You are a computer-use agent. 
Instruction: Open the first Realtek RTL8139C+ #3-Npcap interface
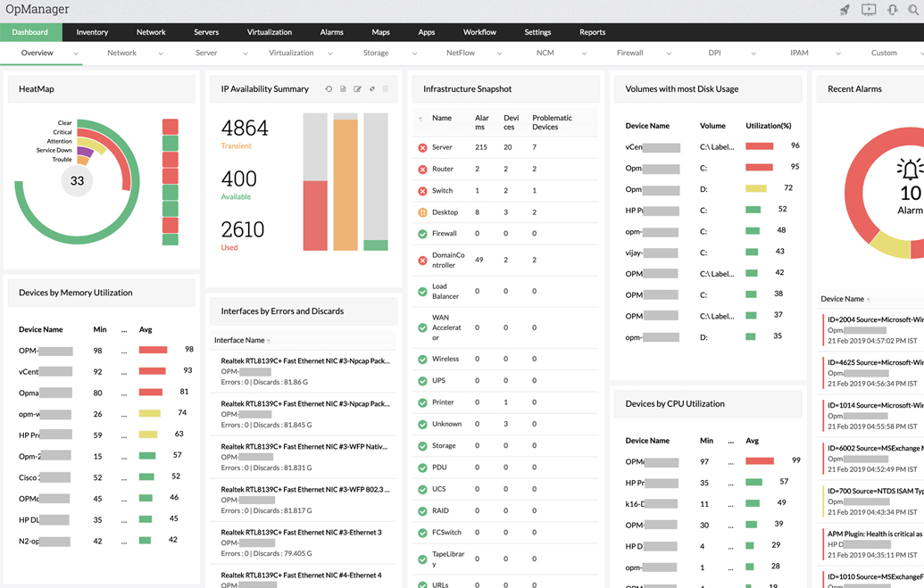click(x=305, y=361)
